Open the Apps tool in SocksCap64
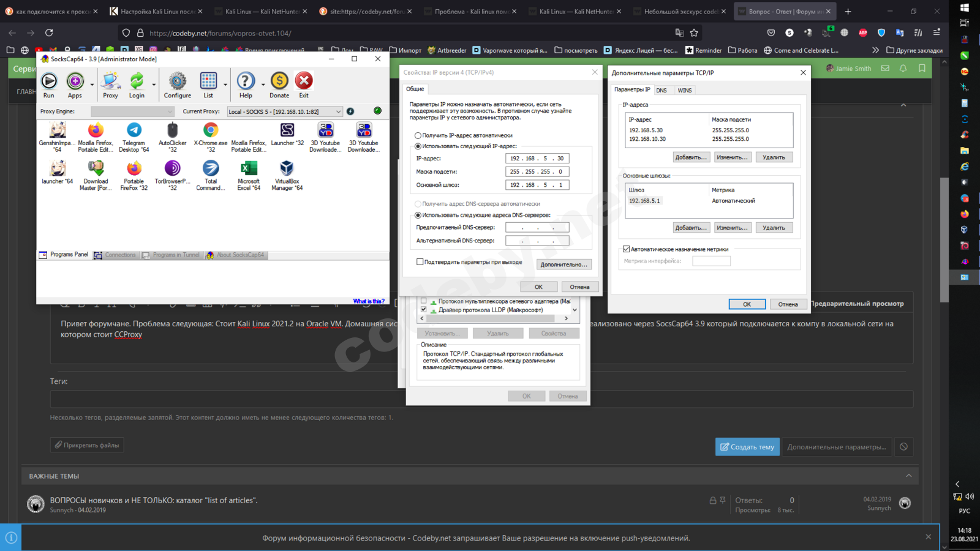Screen dimensions: 980x551 coord(75,81)
